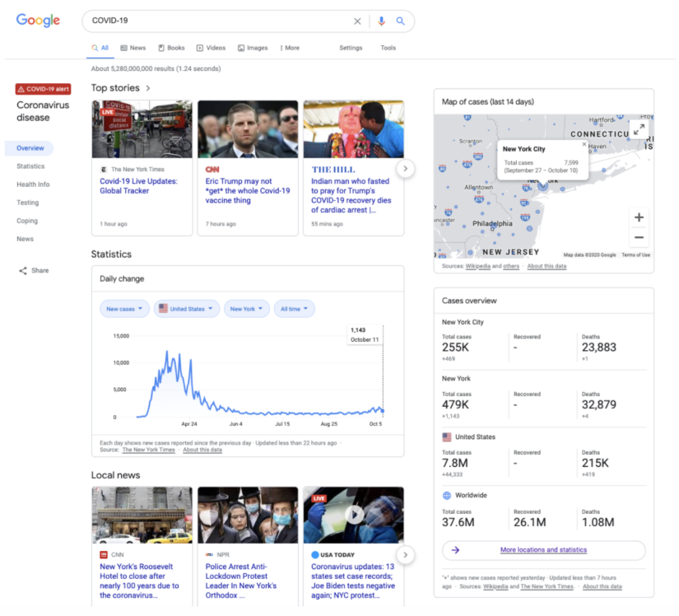Click the Share icon in sidebar
679x616 pixels.
coord(23,270)
